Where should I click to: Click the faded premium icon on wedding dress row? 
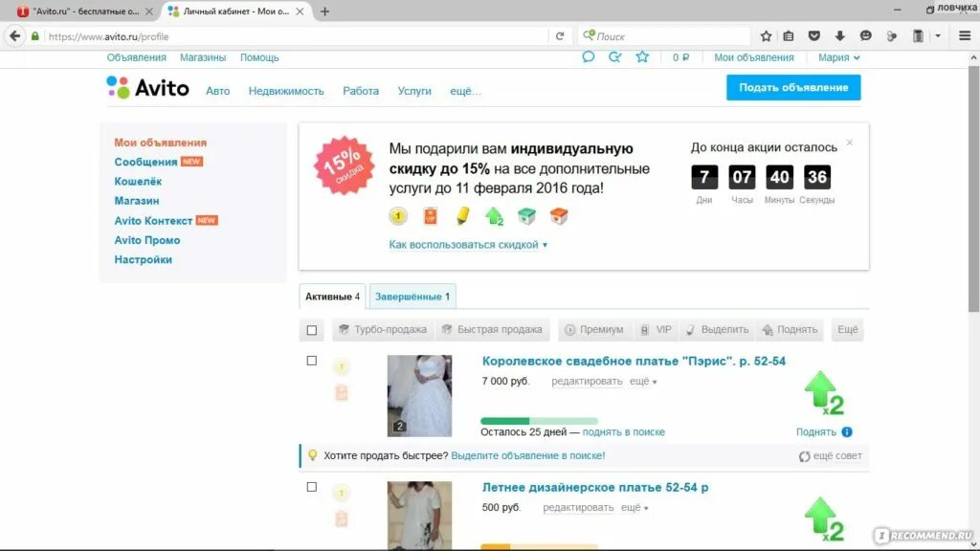click(342, 366)
